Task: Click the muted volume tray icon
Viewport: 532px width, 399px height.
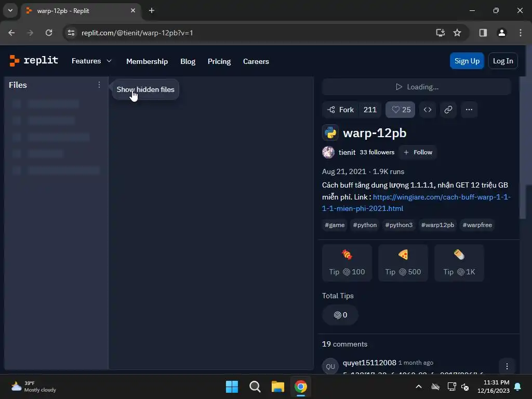Action: click(465, 387)
